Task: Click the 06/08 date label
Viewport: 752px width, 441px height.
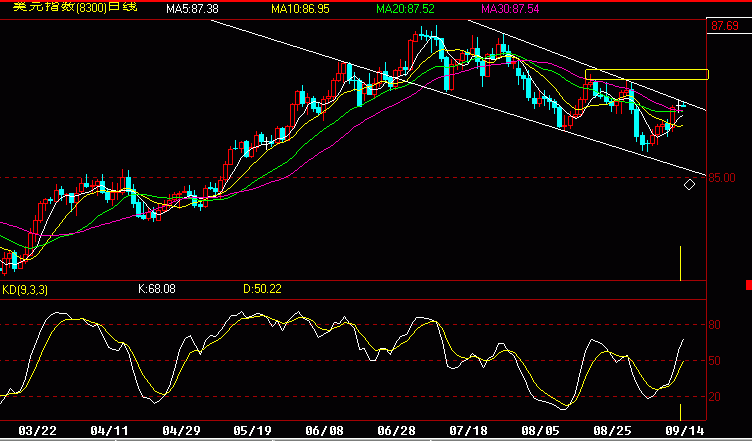Action: [x=325, y=430]
